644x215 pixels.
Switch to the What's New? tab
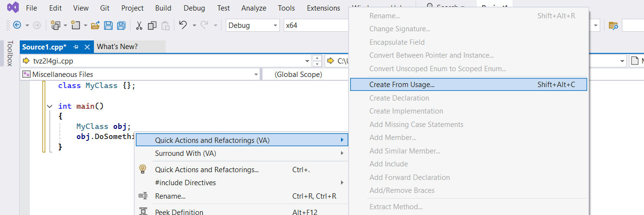(x=117, y=47)
